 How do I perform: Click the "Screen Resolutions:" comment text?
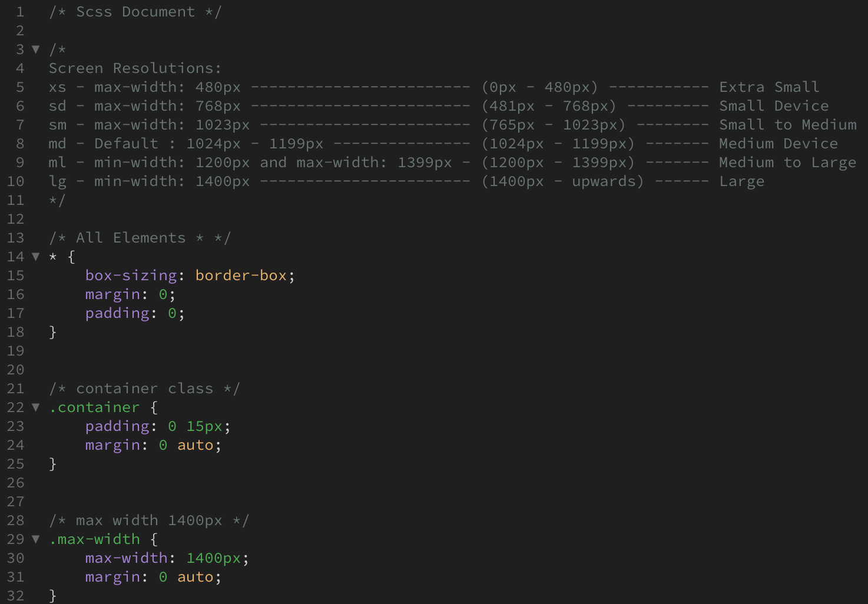pyautogui.click(x=135, y=68)
